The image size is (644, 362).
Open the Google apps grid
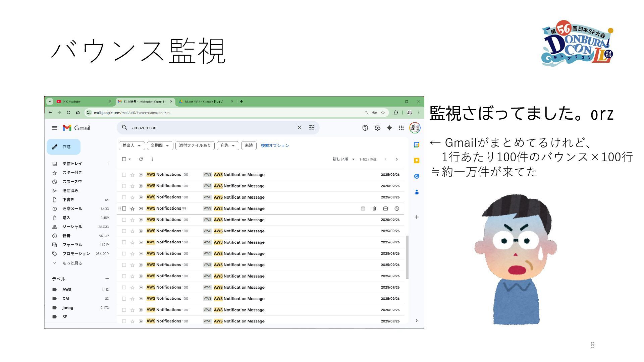click(401, 128)
